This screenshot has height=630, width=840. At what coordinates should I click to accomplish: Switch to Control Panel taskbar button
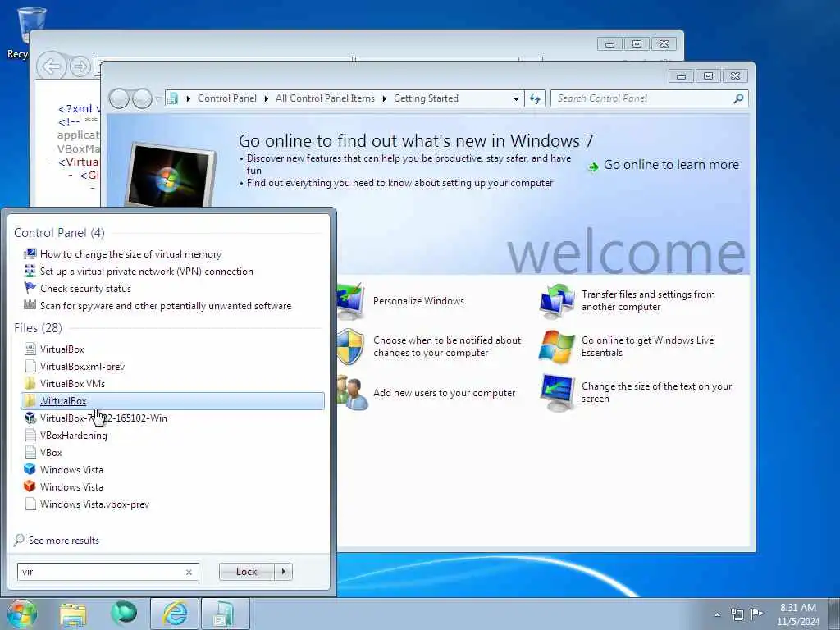tap(225, 614)
